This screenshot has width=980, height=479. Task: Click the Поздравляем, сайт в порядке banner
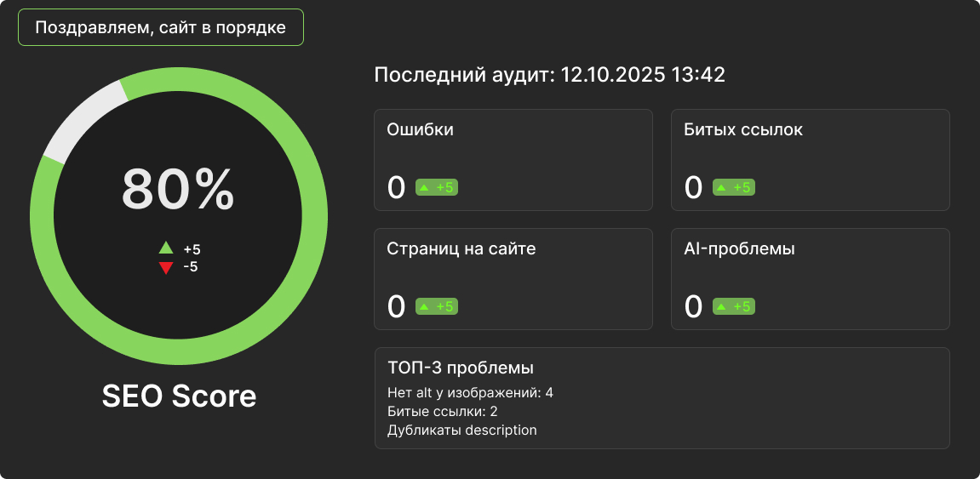click(x=161, y=27)
